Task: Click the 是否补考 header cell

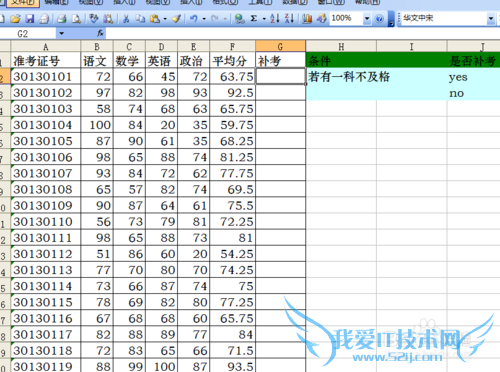Action: pyautogui.click(x=473, y=60)
